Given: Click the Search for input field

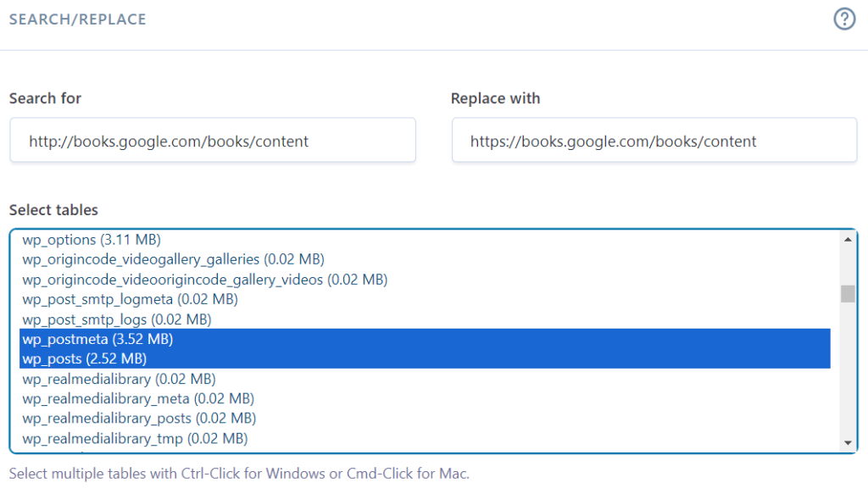Looking at the screenshot, I should (212, 141).
